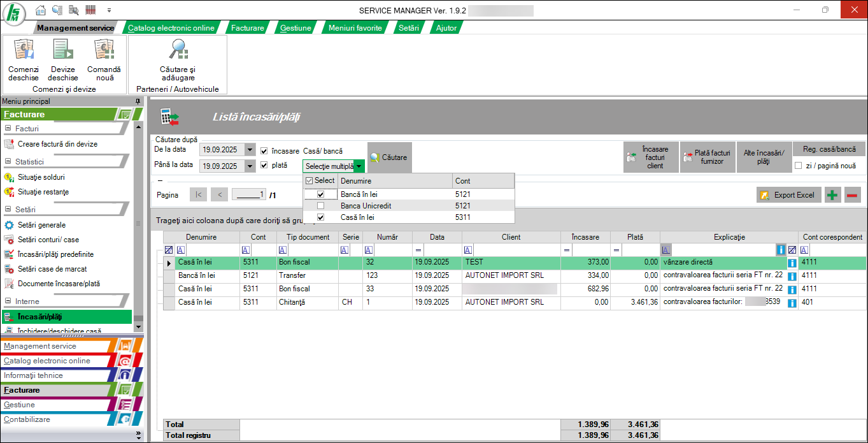
Task: Open the Până la data date dropdown
Action: pyautogui.click(x=250, y=166)
